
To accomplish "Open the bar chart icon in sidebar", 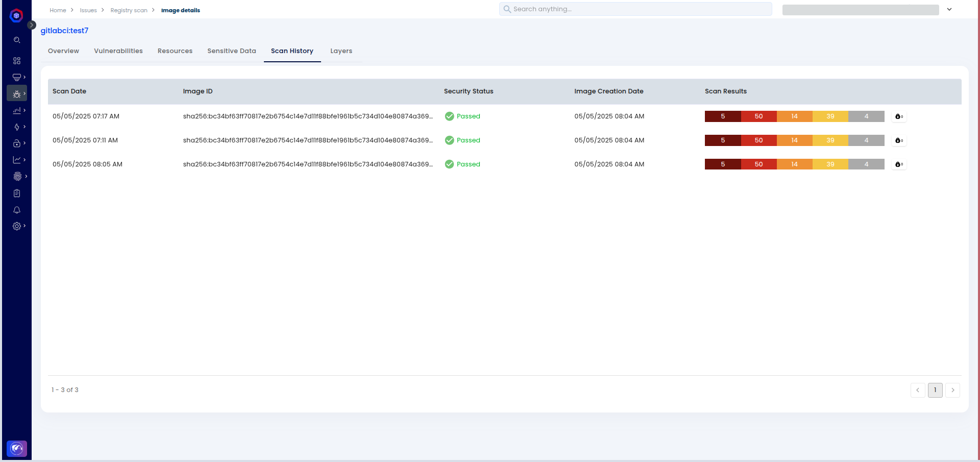I will [x=17, y=110].
